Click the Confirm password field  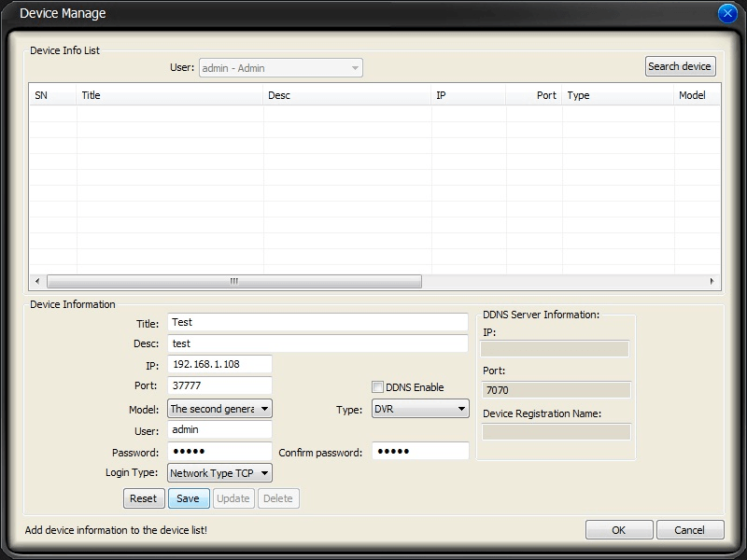pyautogui.click(x=420, y=452)
